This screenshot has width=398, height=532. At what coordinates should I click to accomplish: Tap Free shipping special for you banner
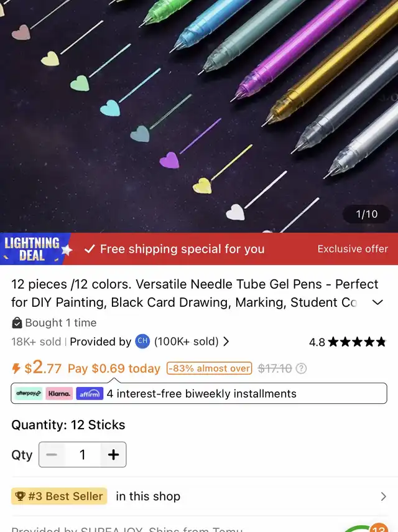pyautogui.click(x=175, y=249)
